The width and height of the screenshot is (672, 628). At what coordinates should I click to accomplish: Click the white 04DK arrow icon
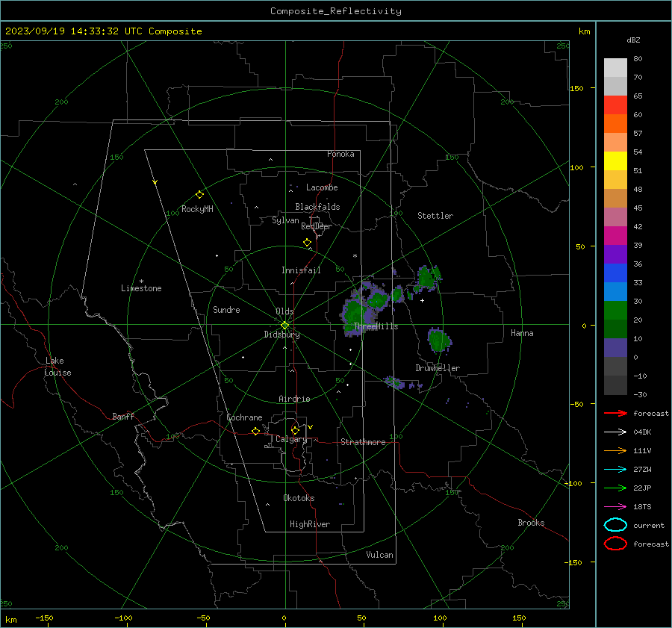615,432
